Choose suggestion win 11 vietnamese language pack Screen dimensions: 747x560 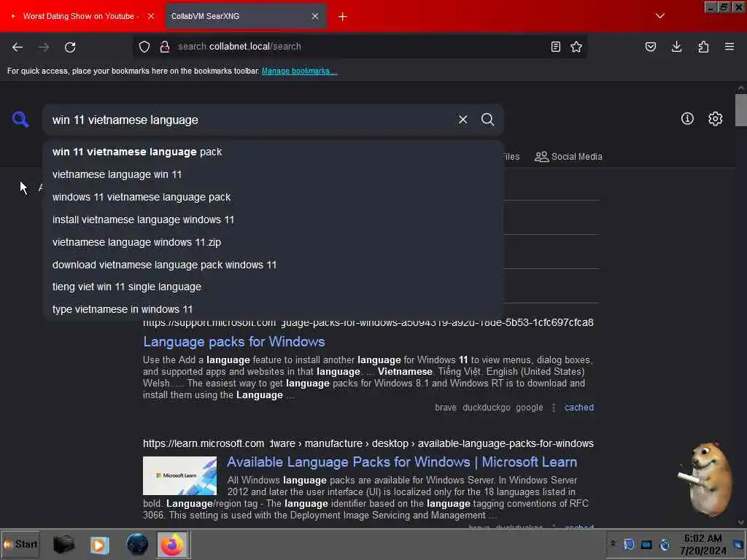click(x=274, y=152)
